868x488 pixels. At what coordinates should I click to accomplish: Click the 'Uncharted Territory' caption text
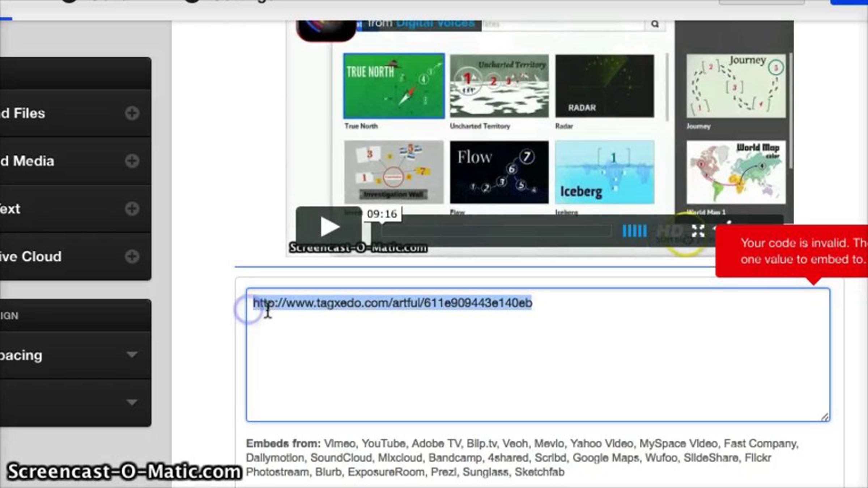(x=480, y=126)
